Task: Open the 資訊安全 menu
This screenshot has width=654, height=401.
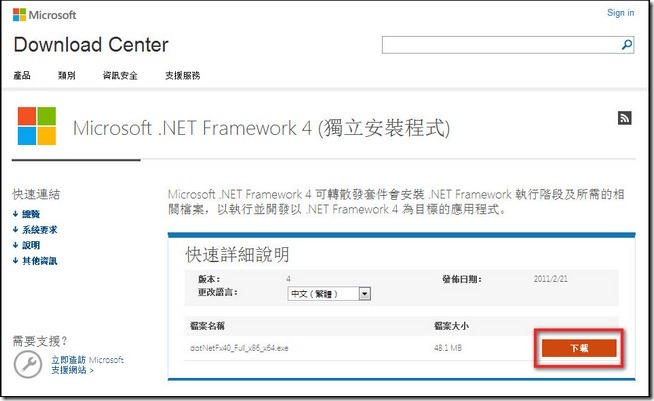Action: coord(120,76)
